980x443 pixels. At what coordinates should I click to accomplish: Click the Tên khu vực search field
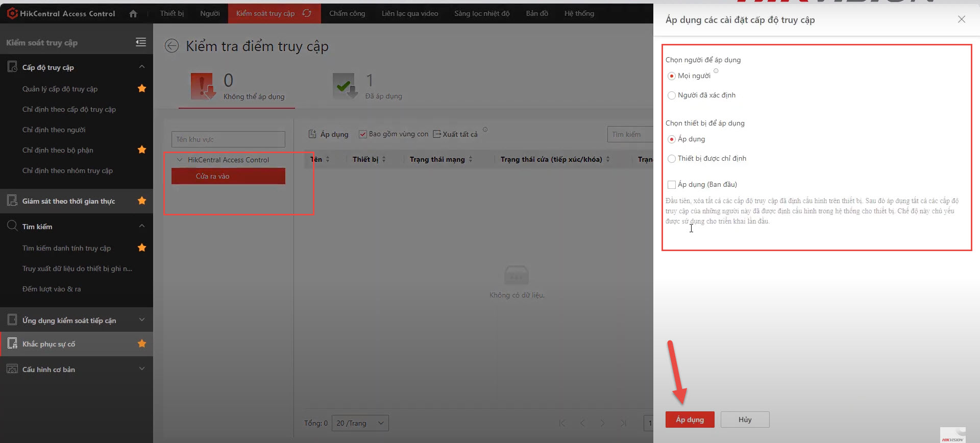228,139
